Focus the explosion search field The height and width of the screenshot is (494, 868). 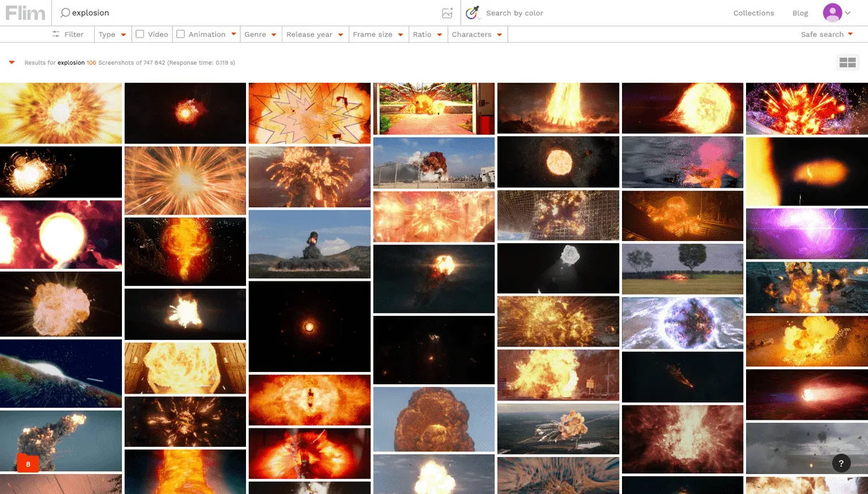click(250, 13)
